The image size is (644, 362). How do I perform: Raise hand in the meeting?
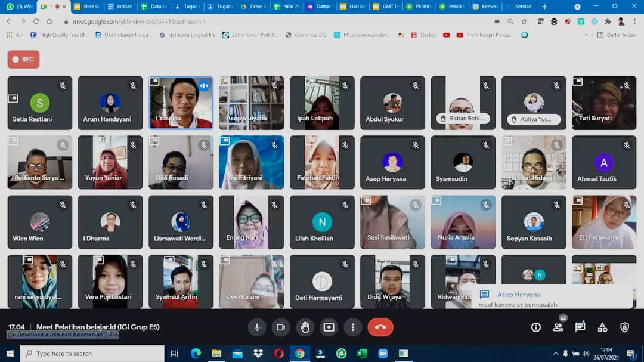[305, 327]
